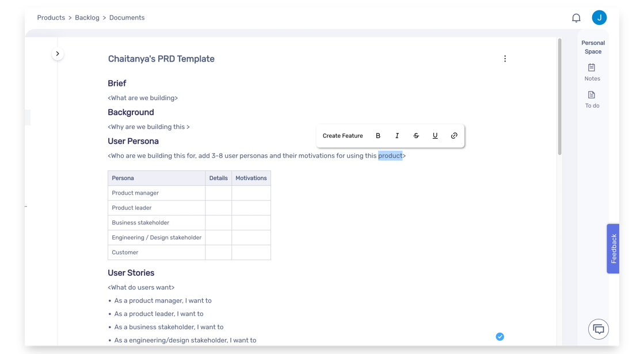Viewport: 644px width, 354px height.
Task: Underline the selected text
Action: coord(435,135)
